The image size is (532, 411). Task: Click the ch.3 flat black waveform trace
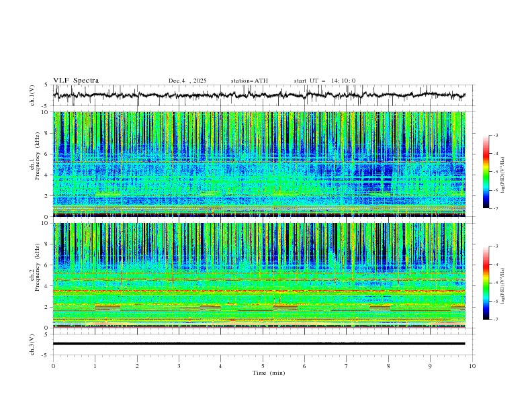click(x=259, y=344)
